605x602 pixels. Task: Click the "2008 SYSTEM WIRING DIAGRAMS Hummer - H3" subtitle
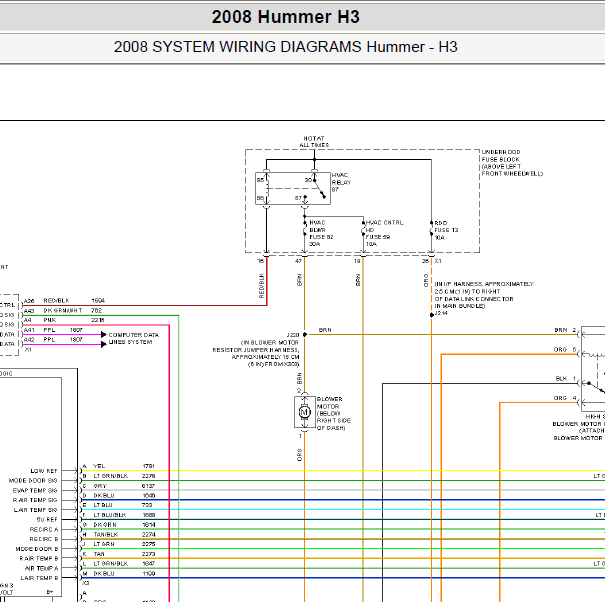(x=286, y=47)
